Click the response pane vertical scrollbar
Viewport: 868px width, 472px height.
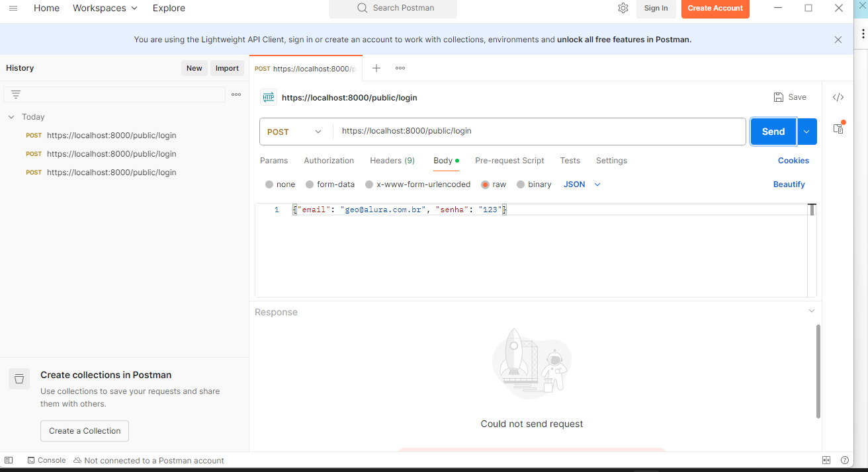point(818,371)
